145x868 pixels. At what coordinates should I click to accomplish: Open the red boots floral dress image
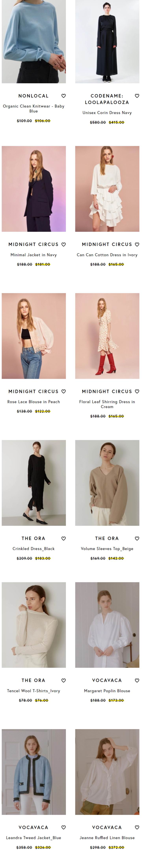pyautogui.click(x=107, y=336)
